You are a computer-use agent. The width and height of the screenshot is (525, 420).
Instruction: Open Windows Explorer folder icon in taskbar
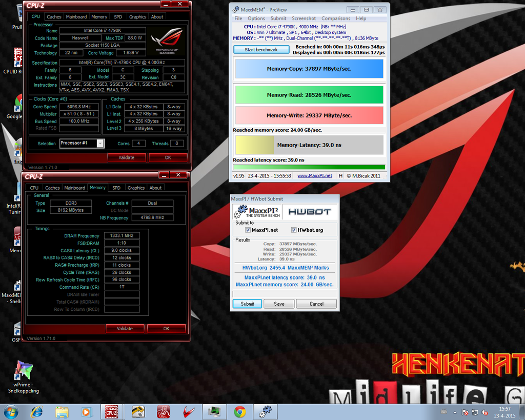[x=62, y=412]
